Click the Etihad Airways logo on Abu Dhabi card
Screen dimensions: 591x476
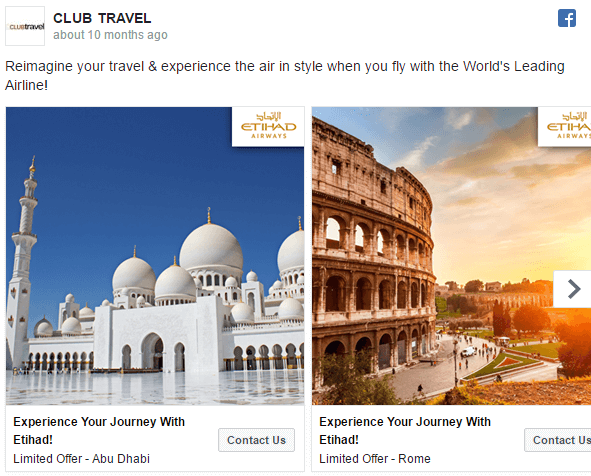coord(268,127)
